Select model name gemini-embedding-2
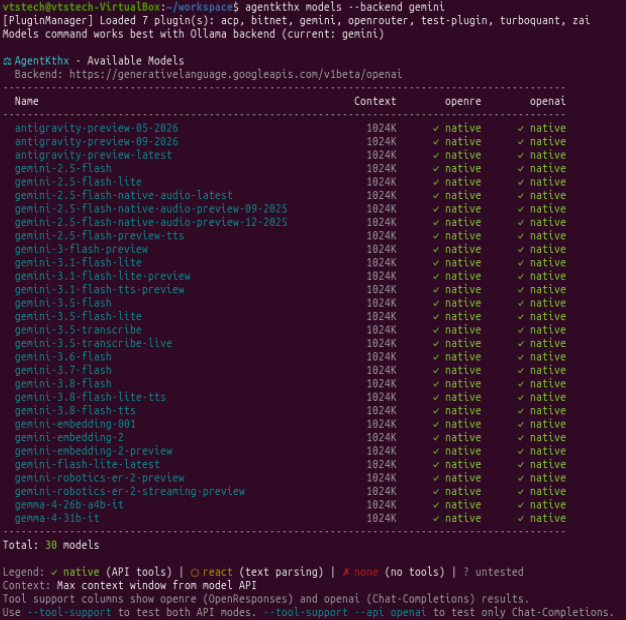626x620 pixels. click(69, 438)
